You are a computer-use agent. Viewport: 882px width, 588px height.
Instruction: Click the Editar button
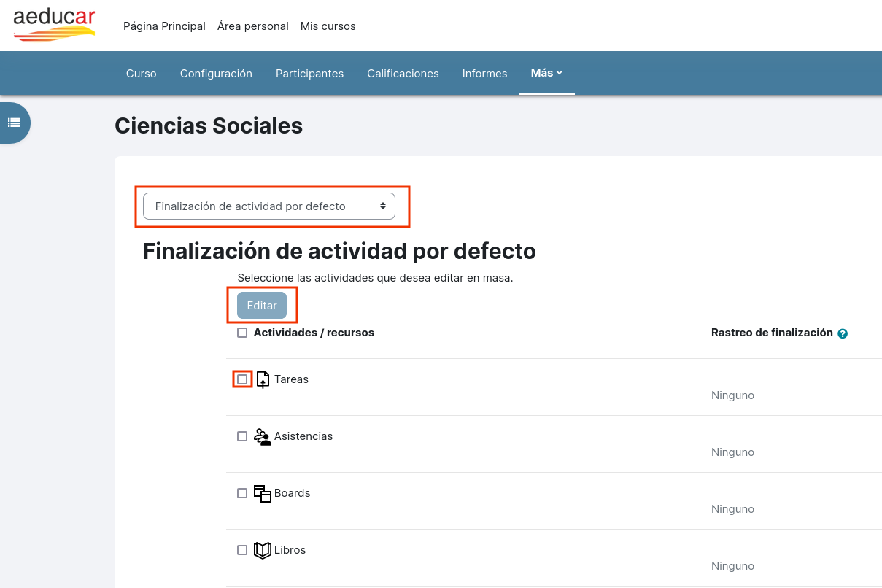click(x=262, y=306)
